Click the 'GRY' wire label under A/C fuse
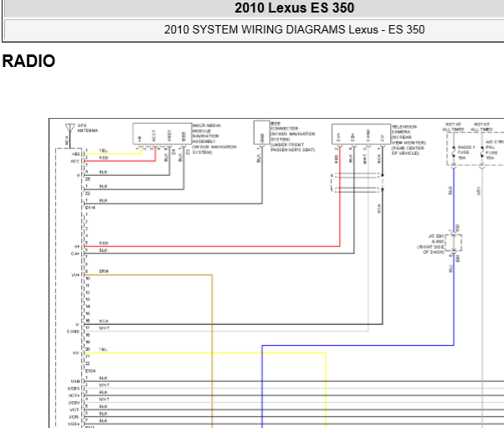The width and height of the screenshot is (504, 428). tap(478, 191)
